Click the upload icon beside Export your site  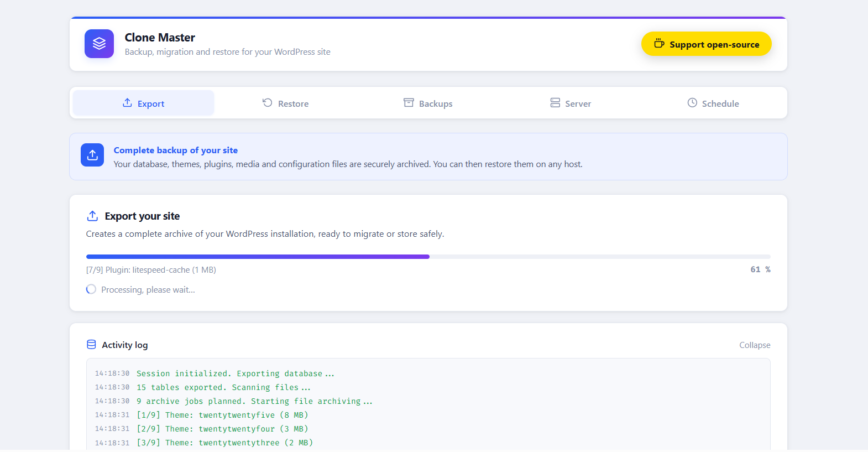pyautogui.click(x=92, y=216)
